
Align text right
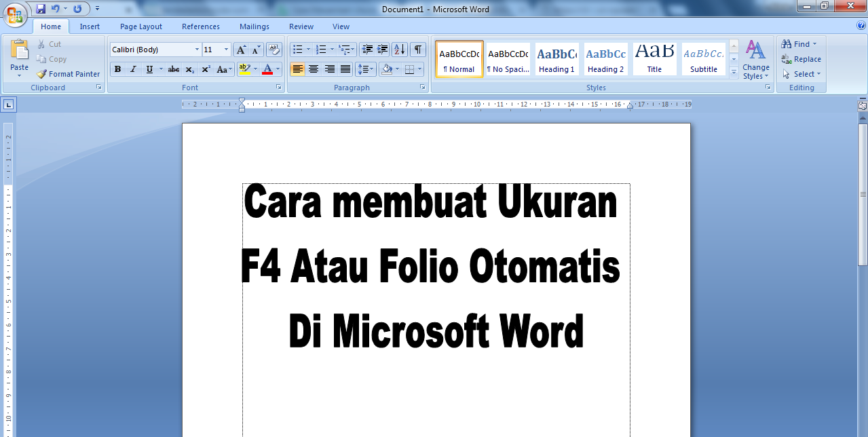tap(330, 69)
